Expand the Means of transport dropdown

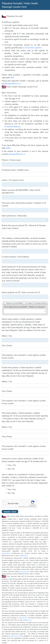25,311
